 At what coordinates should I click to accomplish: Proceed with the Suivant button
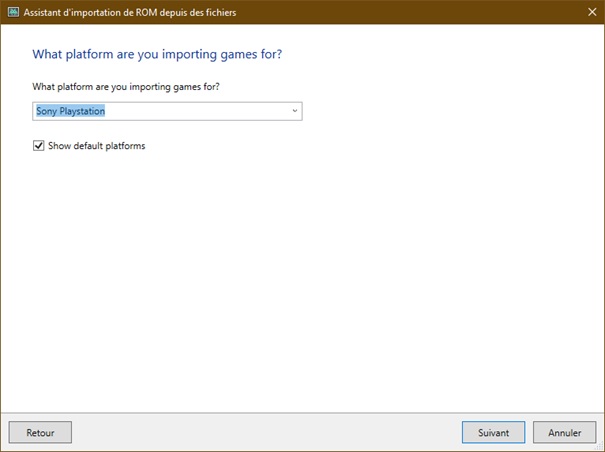493,432
